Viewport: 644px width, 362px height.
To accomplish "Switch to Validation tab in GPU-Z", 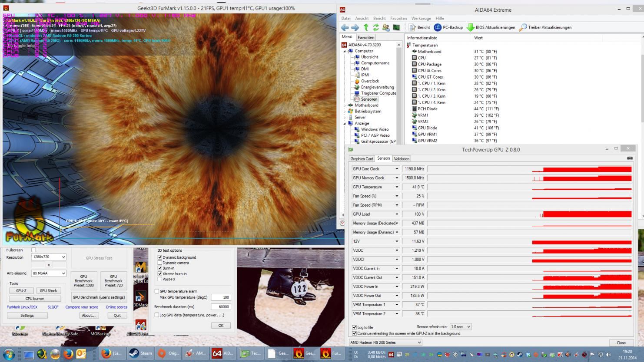I will pyautogui.click(x=402, y=159).
